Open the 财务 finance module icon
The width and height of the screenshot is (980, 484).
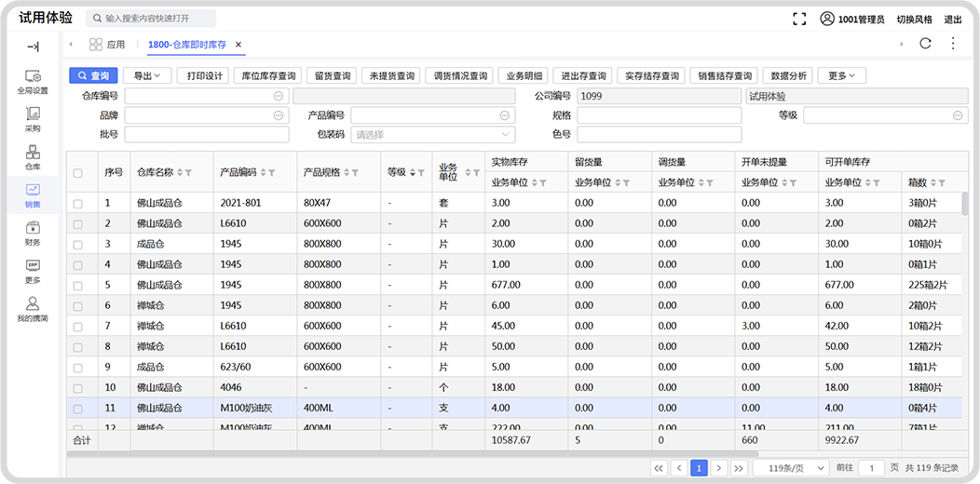(x=33, y=233)
